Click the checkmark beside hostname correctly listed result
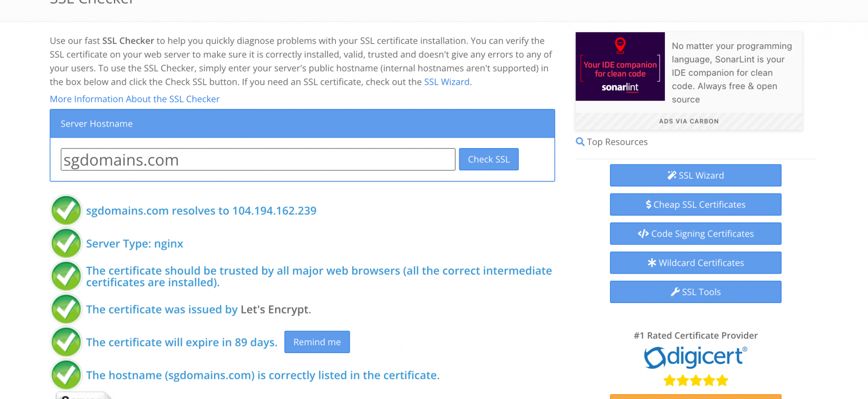The height and width of the screenshot is (399, 868). coord(66,375)
